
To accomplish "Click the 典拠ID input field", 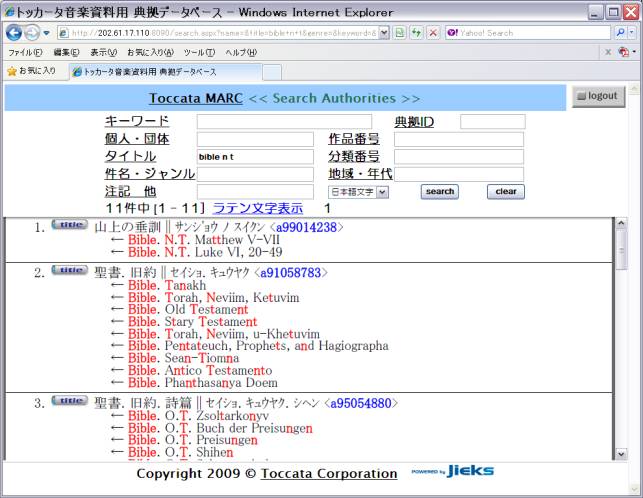I will pyautogui.click(x=493, y=122).
